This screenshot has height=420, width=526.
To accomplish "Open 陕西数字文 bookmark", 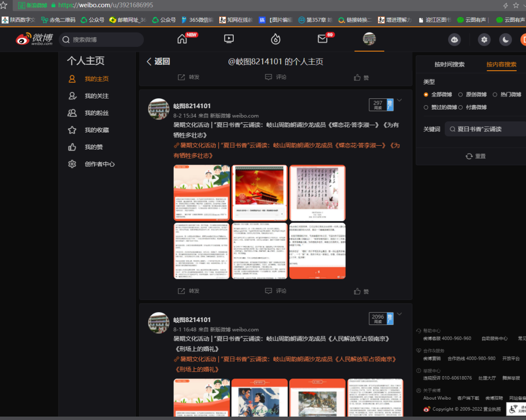I will 19,20.
